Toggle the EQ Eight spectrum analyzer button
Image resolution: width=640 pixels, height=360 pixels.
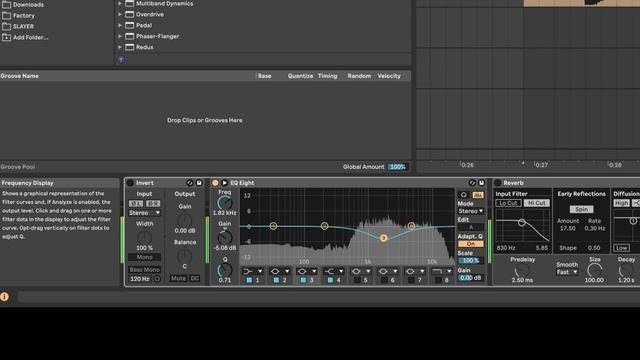pos(478,195)
